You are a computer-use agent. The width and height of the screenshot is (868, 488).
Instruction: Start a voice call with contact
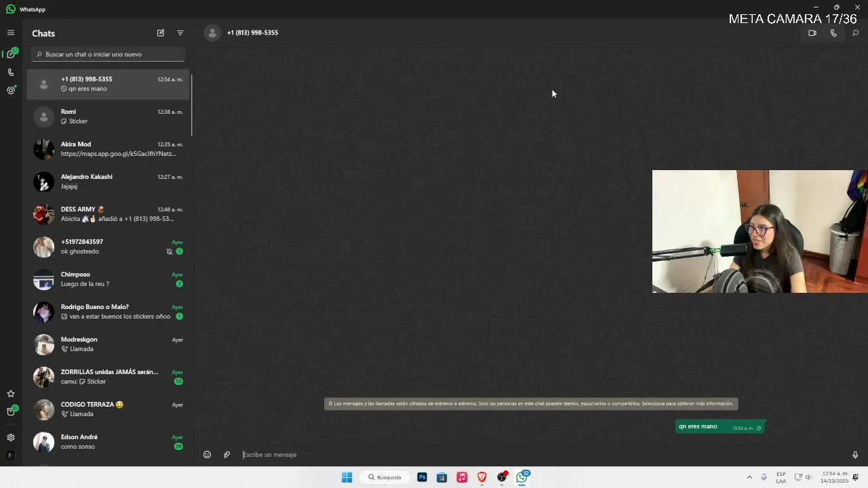[x=833, y=33]
